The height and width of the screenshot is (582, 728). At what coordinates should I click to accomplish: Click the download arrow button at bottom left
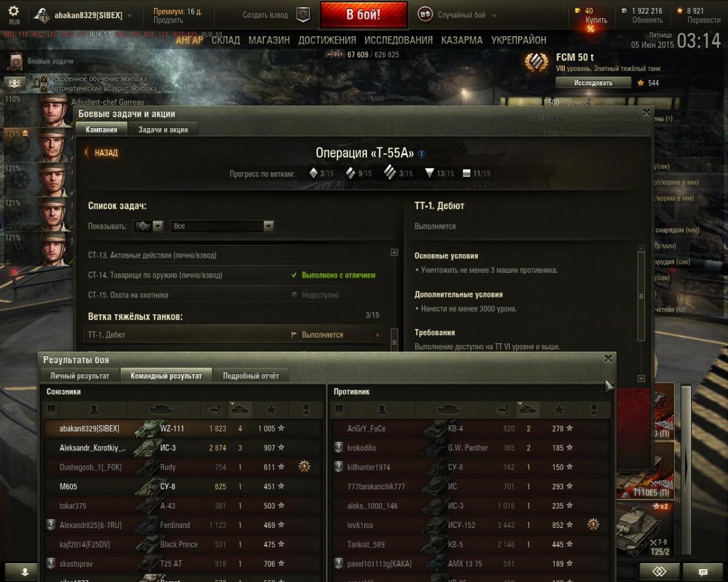[25, 572]
